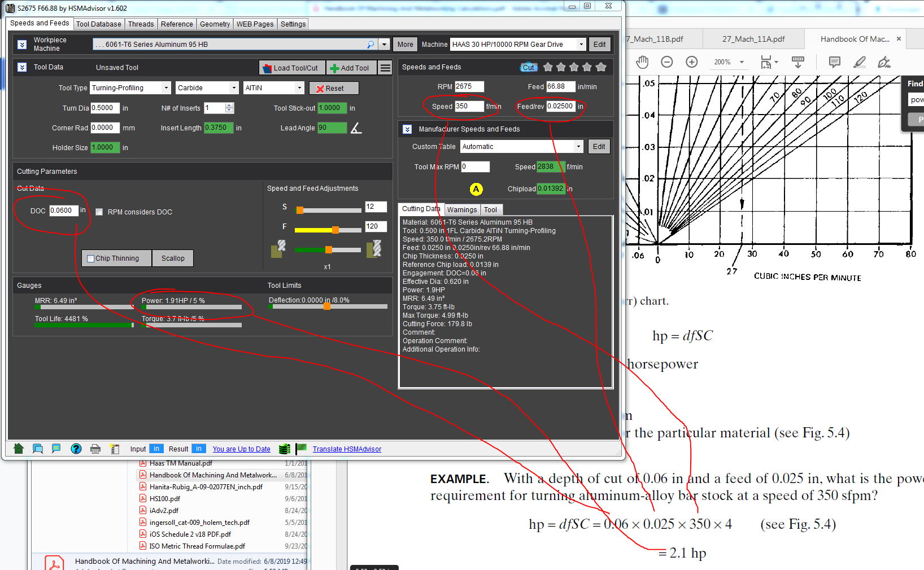This screenshot has height=570, width=924.
Task: Open the notepad with star icon
Action: (x=115, y=449)
